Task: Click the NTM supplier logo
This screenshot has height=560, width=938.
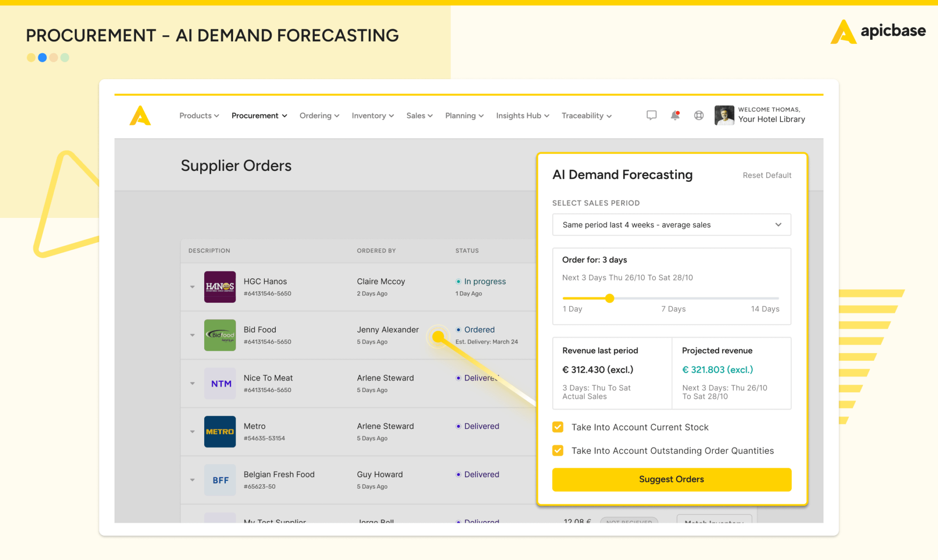Action: point(220,383)
